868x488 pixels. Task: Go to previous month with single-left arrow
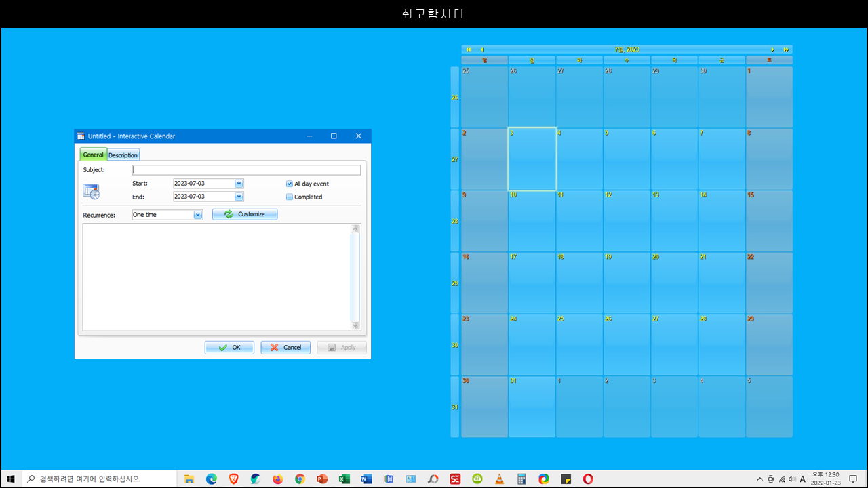(482, 49)
